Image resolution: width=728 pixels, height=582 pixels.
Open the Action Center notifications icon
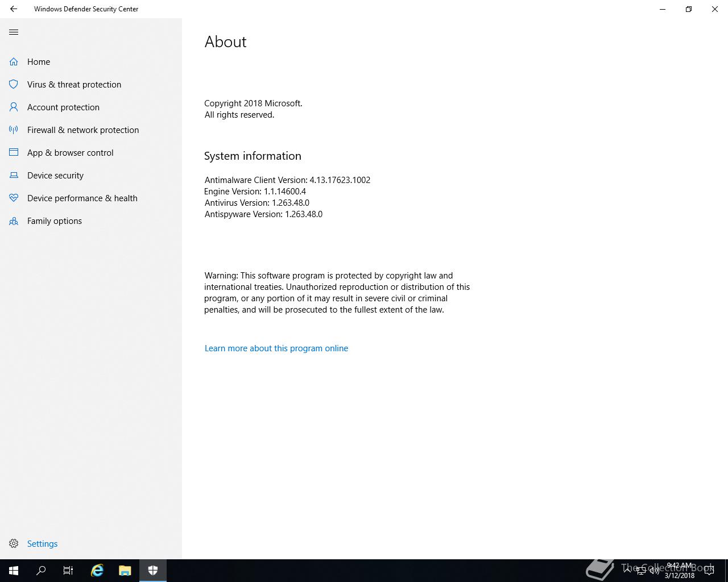coord(709,571)
